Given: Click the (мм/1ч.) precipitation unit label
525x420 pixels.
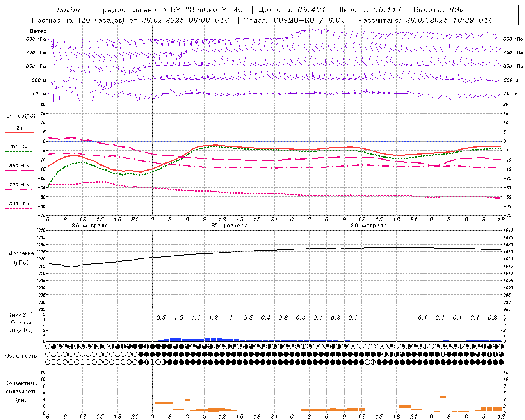Looking at the screenshot, I should [x=21, y=330].
